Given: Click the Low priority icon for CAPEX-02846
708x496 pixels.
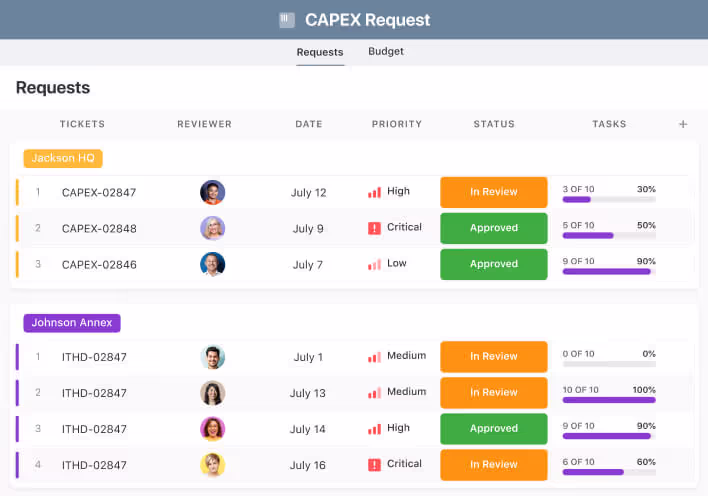Looking at the screenshot, I should [x=374, y=264].
